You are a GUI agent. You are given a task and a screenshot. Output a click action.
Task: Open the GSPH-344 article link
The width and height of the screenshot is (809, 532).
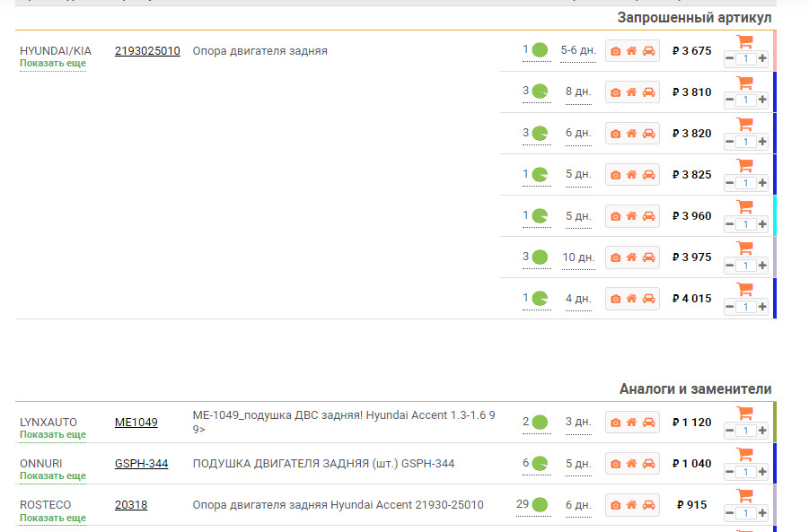coord(141,464)
